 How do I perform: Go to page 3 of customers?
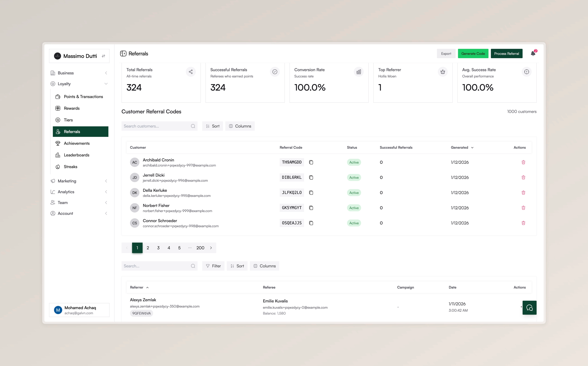click(158, 248)
